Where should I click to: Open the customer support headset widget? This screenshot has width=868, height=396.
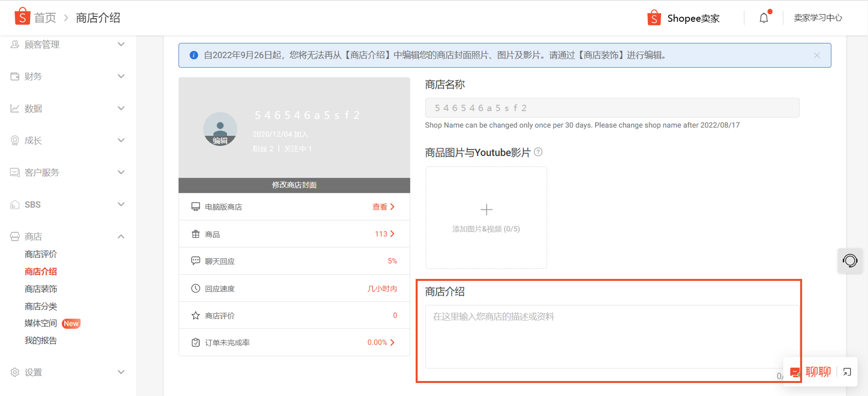pos(850,261)
